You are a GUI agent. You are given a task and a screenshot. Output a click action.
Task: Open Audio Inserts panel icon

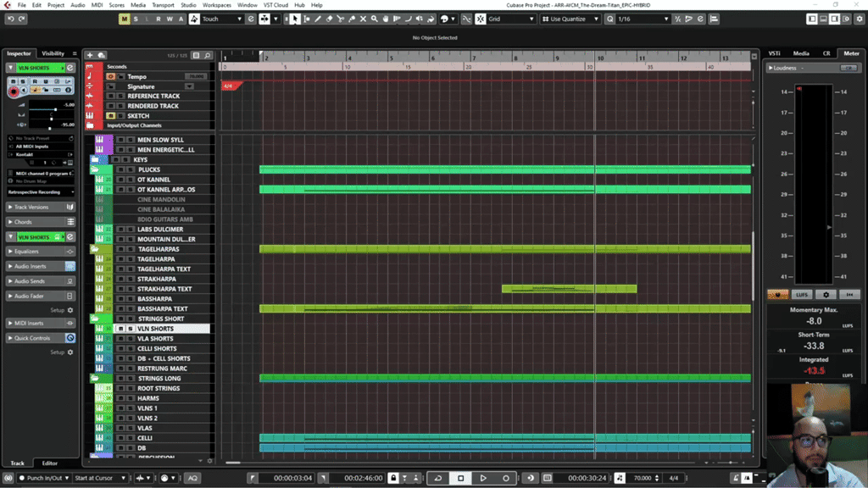pos(70,266)
